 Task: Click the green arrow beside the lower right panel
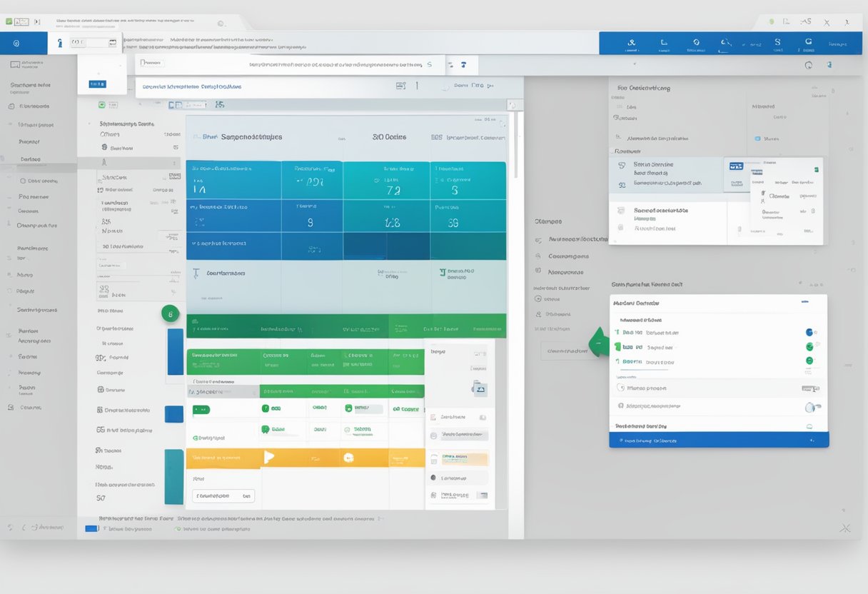[x=599, y=342]
